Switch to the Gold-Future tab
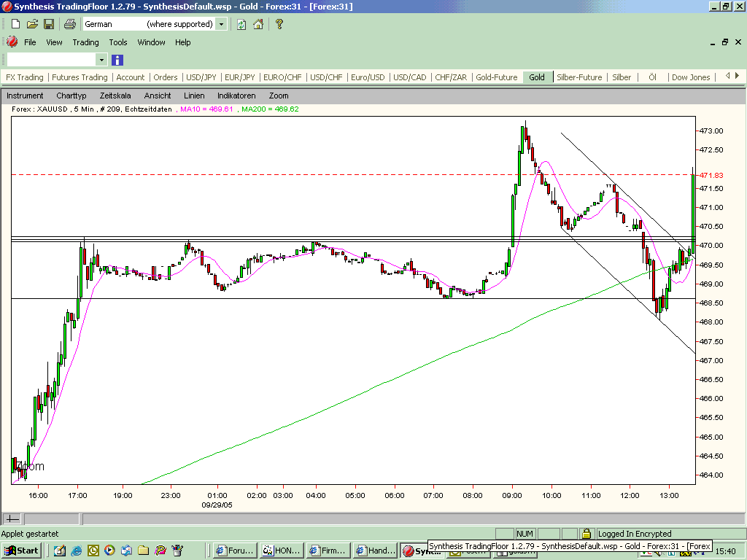Screen dimensions: 747x560 point(496,77)
